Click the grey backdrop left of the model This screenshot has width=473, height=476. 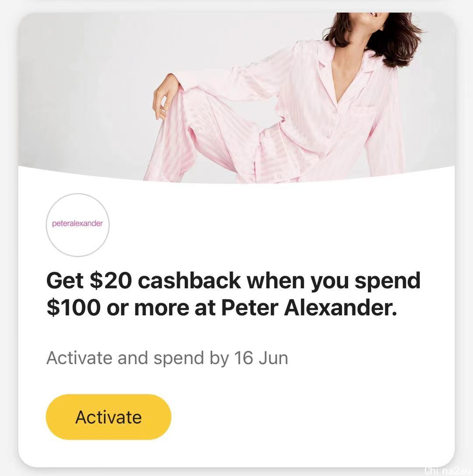85,91
